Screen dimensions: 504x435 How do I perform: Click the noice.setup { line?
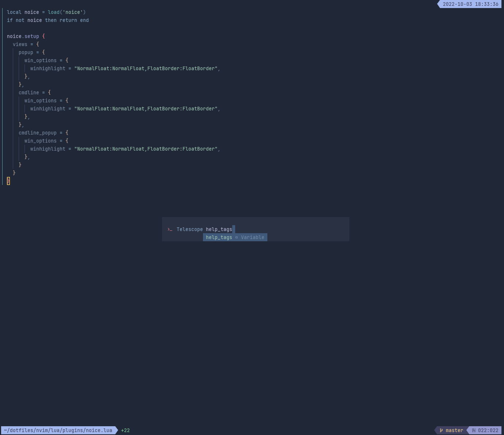(x=26, y=36)
